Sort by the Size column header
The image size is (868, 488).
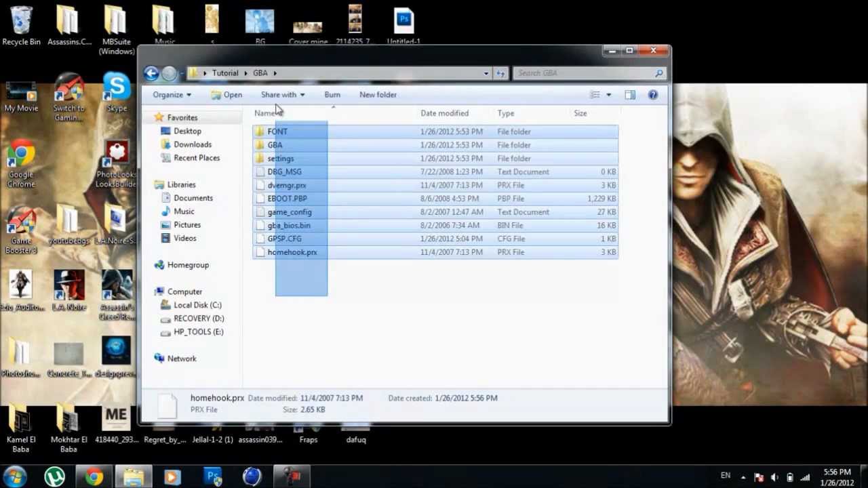pos(580,113)
